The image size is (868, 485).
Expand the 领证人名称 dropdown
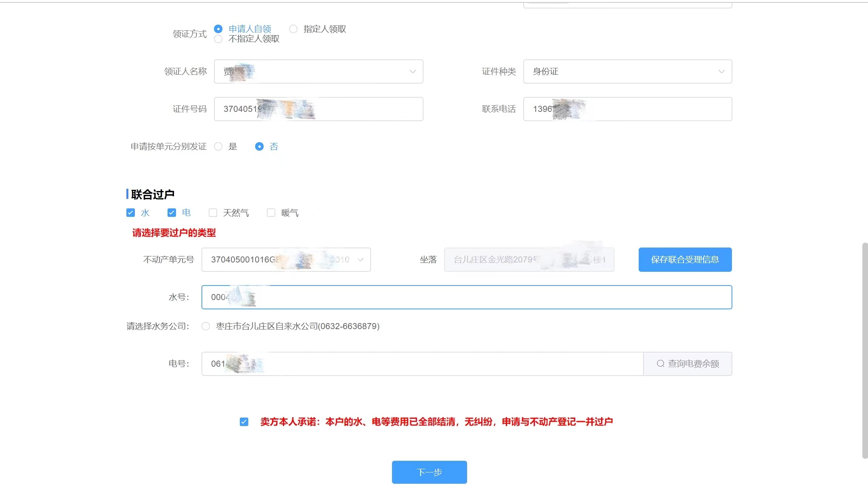pos(412,71)
